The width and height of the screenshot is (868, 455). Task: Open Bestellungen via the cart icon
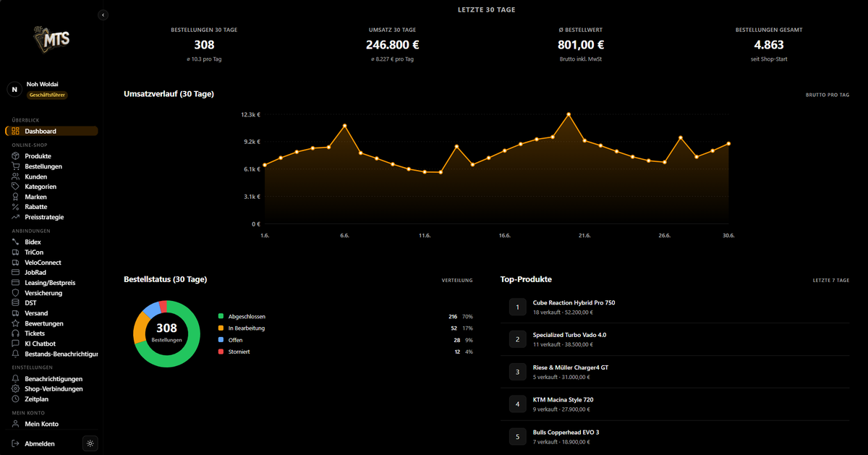pyautogui.click(x=16, y=166)
